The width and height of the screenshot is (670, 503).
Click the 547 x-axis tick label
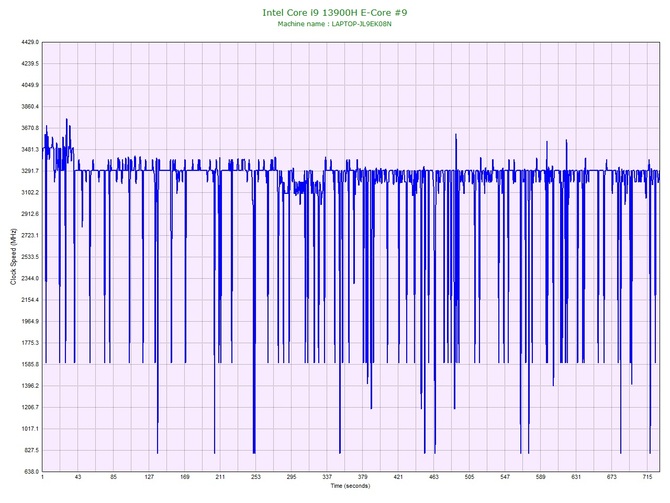pyautogui.click(x=505, y=477)
